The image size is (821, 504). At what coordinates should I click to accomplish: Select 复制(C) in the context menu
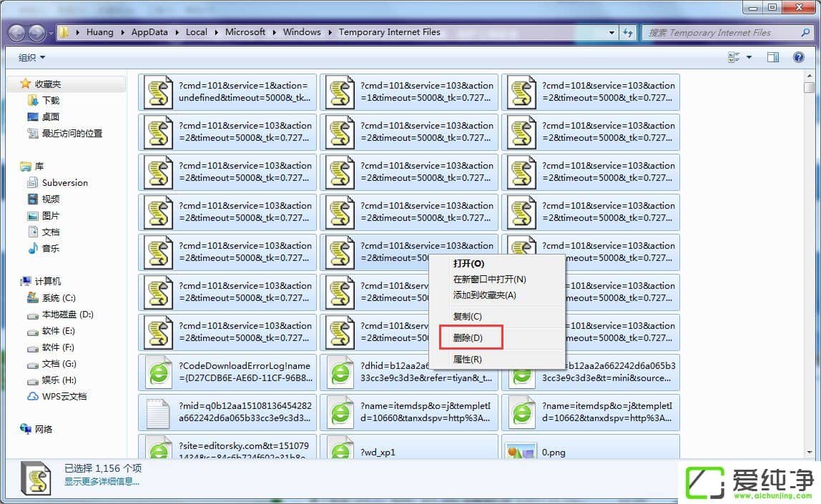point(468,316)
